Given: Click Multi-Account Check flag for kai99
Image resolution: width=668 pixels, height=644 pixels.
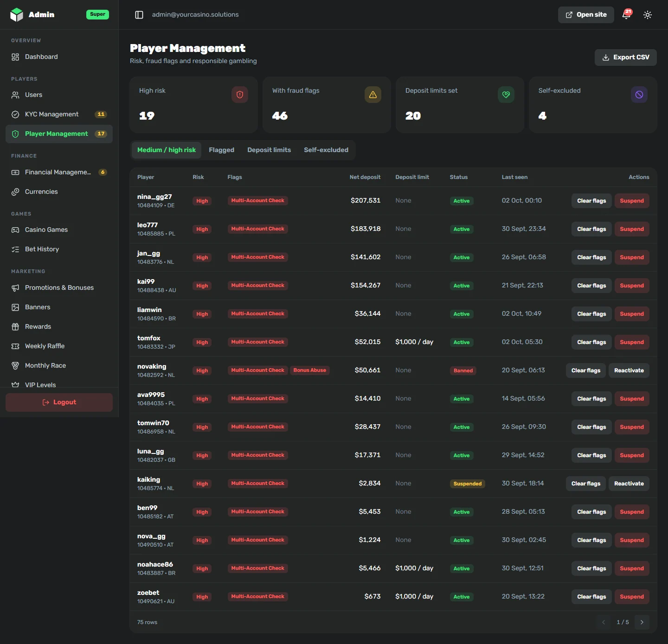Looking at the screenshot, I should tap(257, 286).
